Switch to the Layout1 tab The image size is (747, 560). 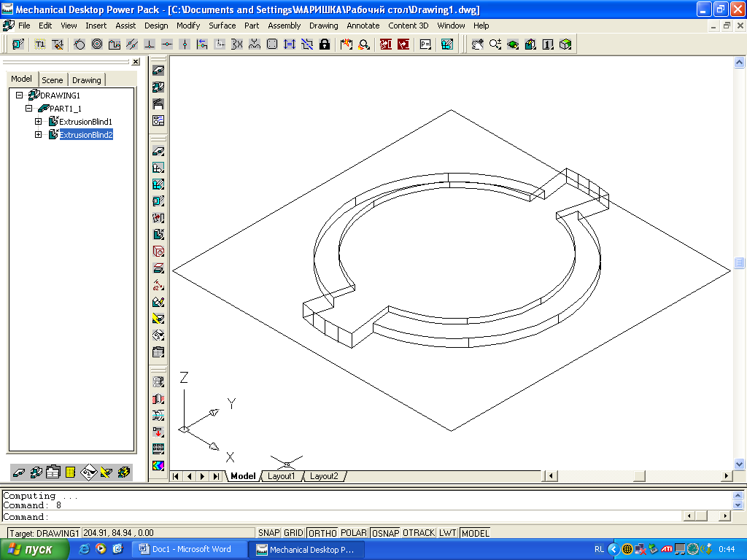281,476
